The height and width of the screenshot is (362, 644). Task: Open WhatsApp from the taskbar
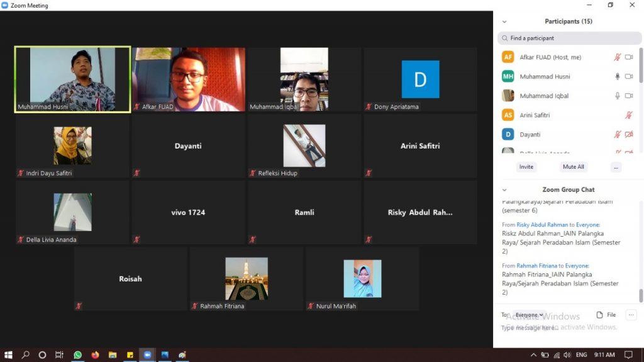tap(77, 354)
